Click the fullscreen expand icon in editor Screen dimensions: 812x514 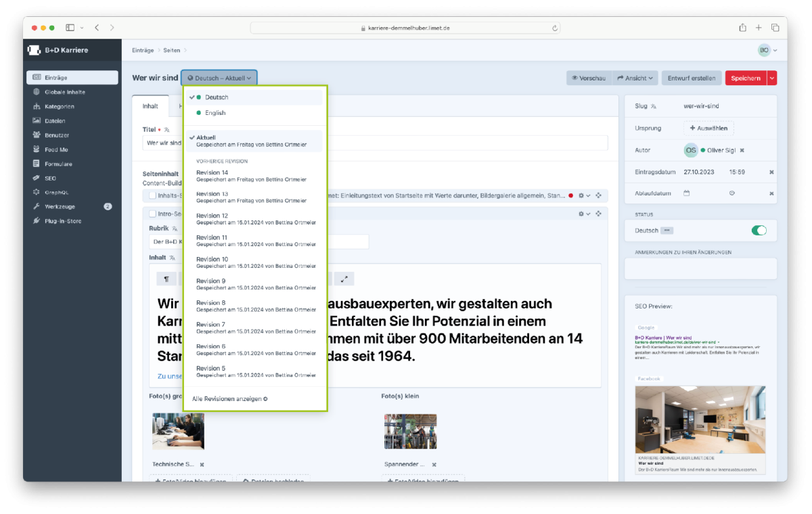point(344,279)
